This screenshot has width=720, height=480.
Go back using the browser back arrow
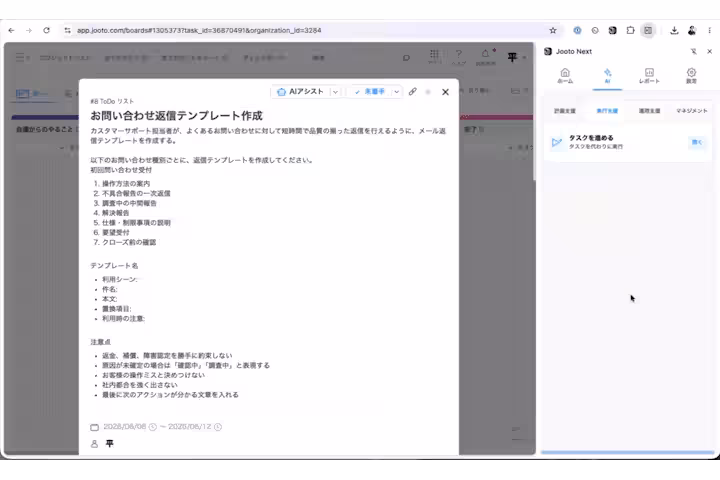11,30
